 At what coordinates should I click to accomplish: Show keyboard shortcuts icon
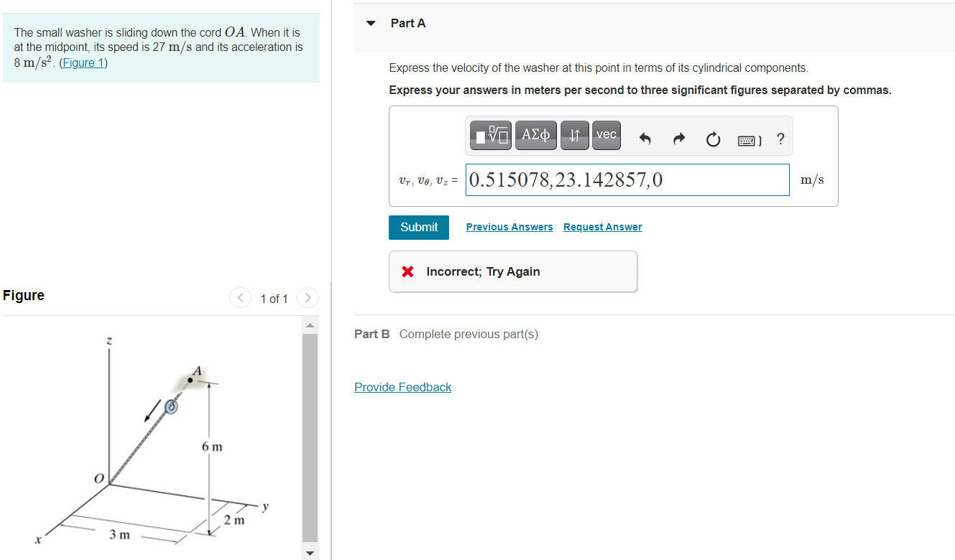tap(749, 140)
